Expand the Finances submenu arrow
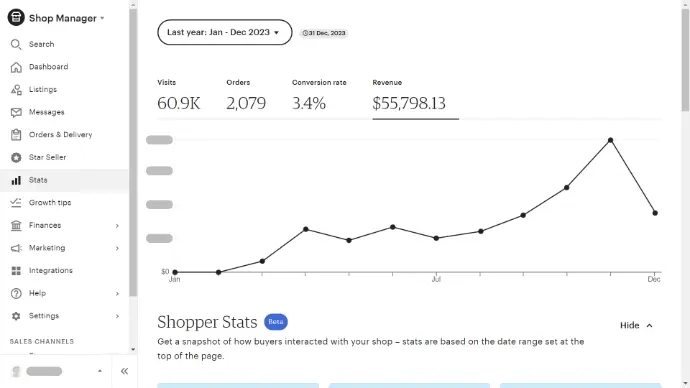 [117, 226]
